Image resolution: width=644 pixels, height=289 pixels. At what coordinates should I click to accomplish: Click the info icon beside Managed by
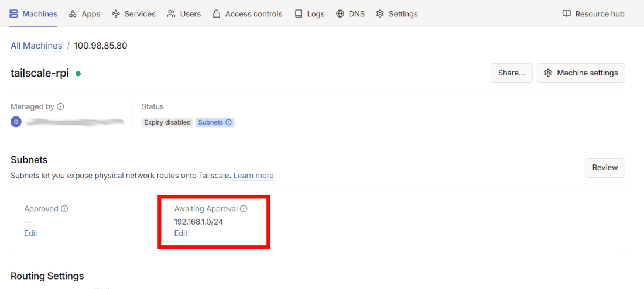click(60, 106)
